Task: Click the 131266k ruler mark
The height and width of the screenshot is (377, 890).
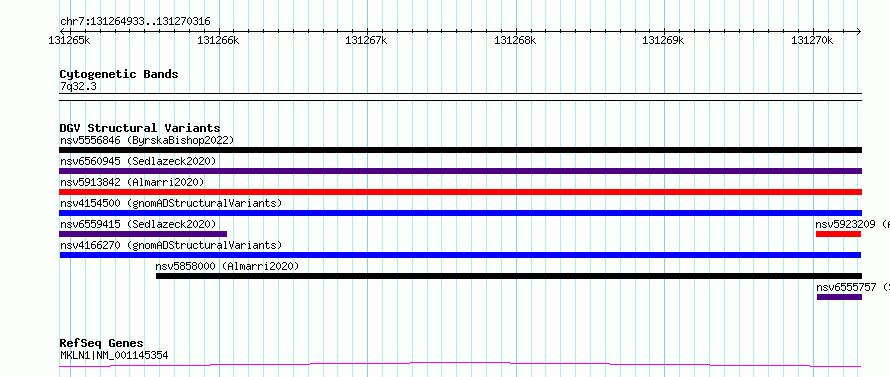Action: [219, 40]
